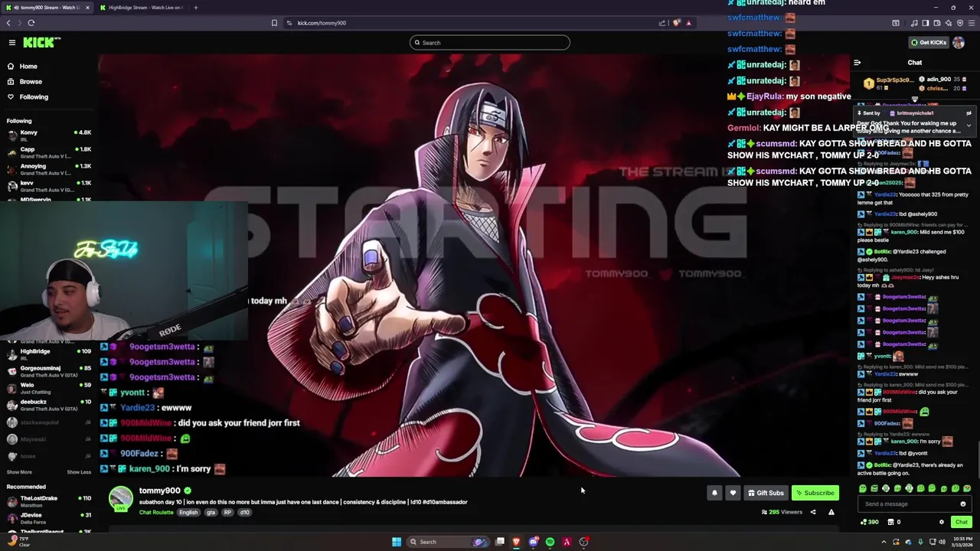The width and height of the screenshot is (980, 551).
Task: Toggle stream notifications bell
Action: (x=714, y=493)
